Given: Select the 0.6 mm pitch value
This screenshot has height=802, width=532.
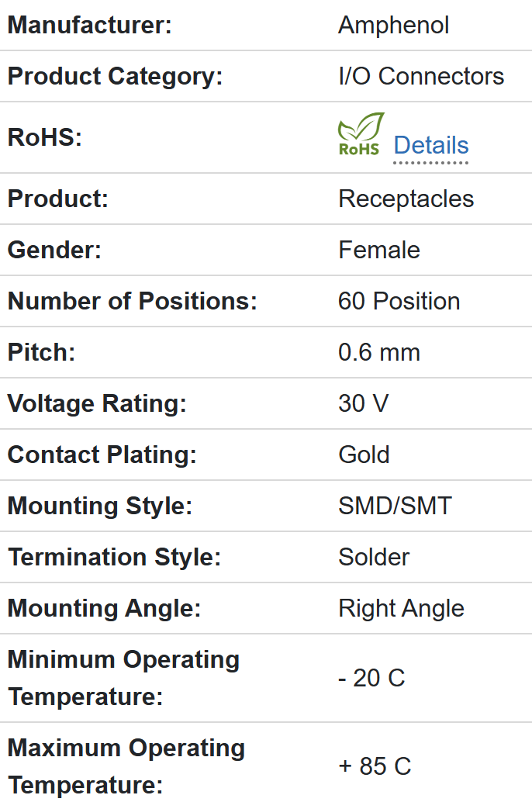Looking at the screenshot, I should 379,353.
